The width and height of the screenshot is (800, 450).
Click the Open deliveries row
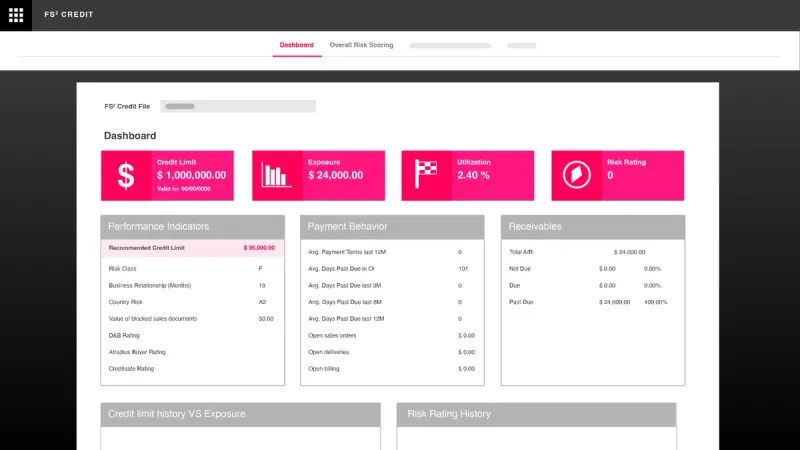392,352
